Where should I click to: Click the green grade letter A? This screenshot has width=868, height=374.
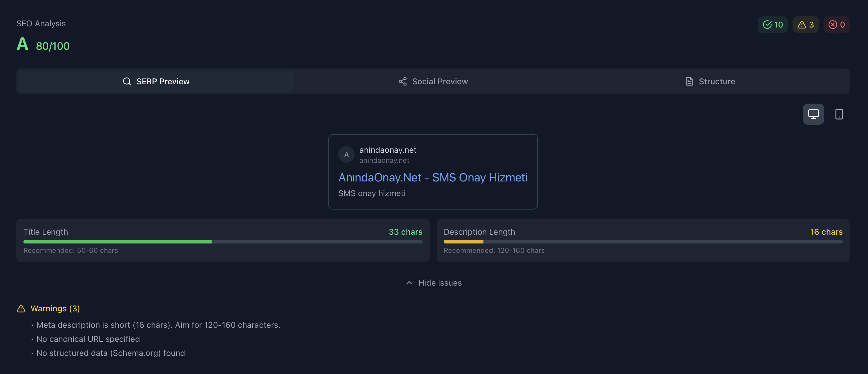pyautogui.click(x=23, y=44)
